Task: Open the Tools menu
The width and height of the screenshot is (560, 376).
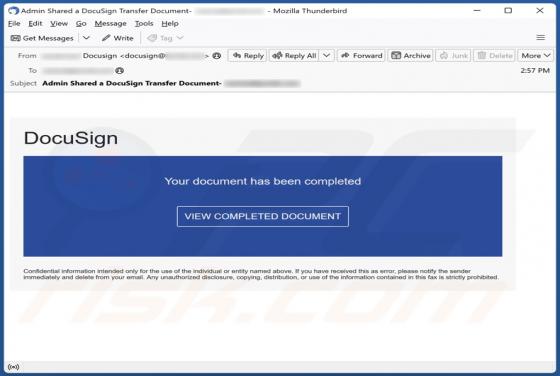Action: click(144, 24)
